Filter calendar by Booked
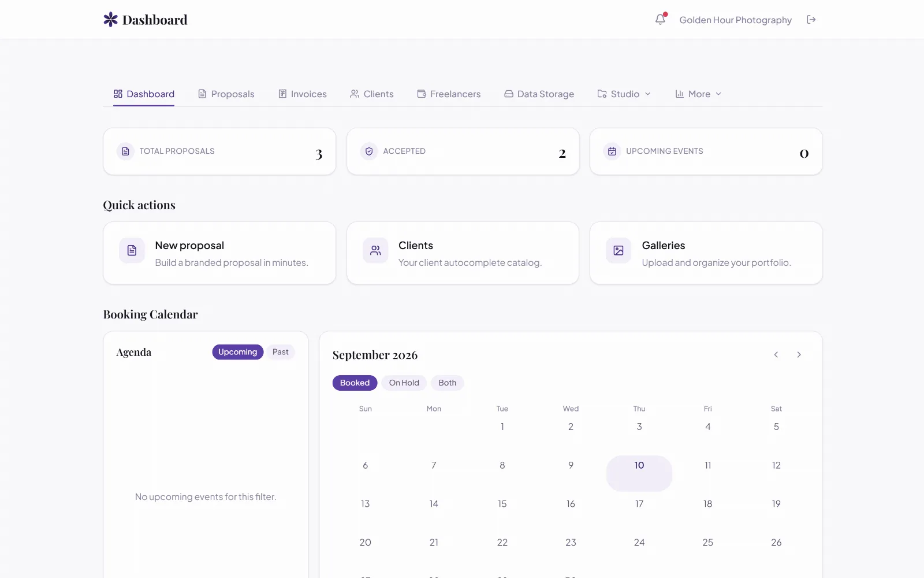The image size is (924, 578). 355,383
